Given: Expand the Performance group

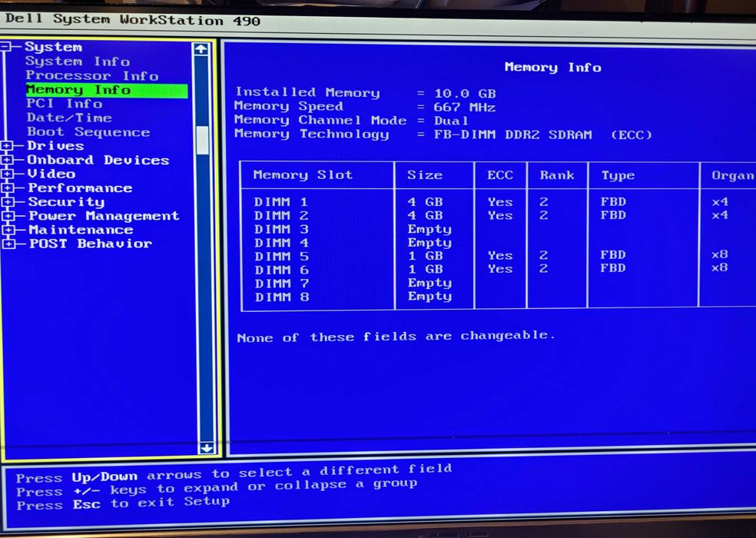Looking at the screenshot, I should coord(7,188).
